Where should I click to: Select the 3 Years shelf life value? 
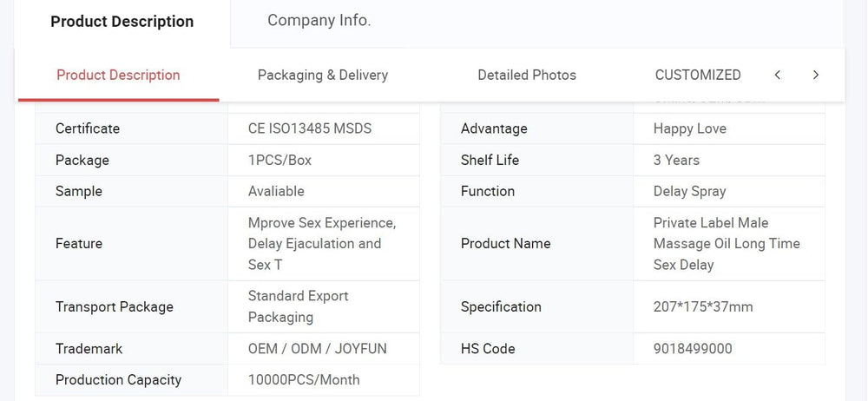pyautogui.click(x=676, y=160)
